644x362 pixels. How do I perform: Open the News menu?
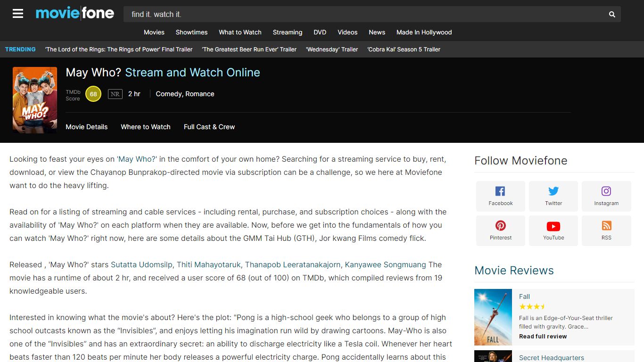coord(377,33)
